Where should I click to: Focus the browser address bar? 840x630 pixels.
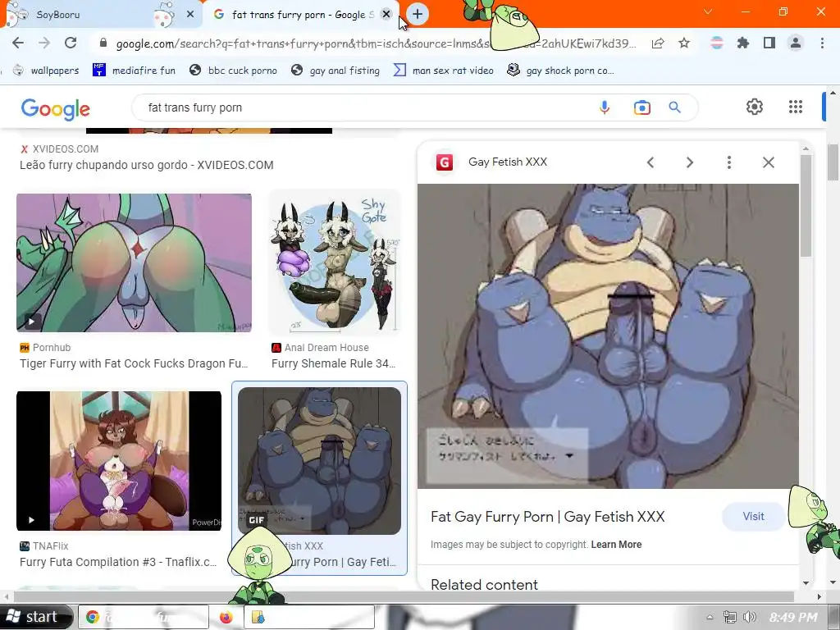tap(375, 43)
